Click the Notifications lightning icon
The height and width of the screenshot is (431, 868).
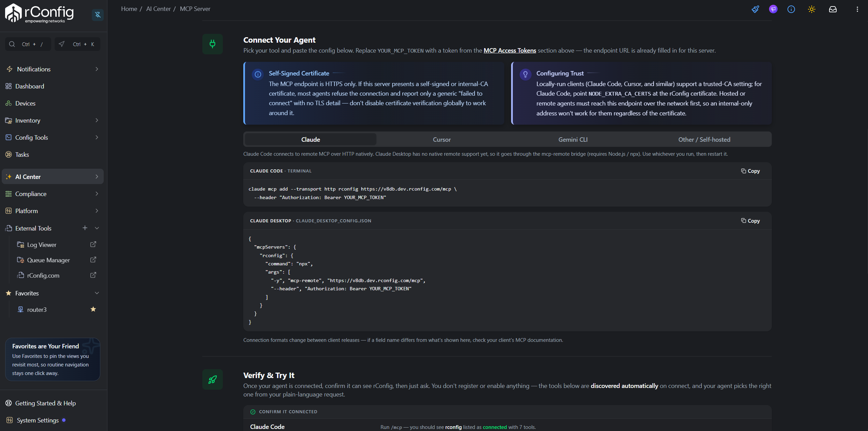(x=9, y=69)
